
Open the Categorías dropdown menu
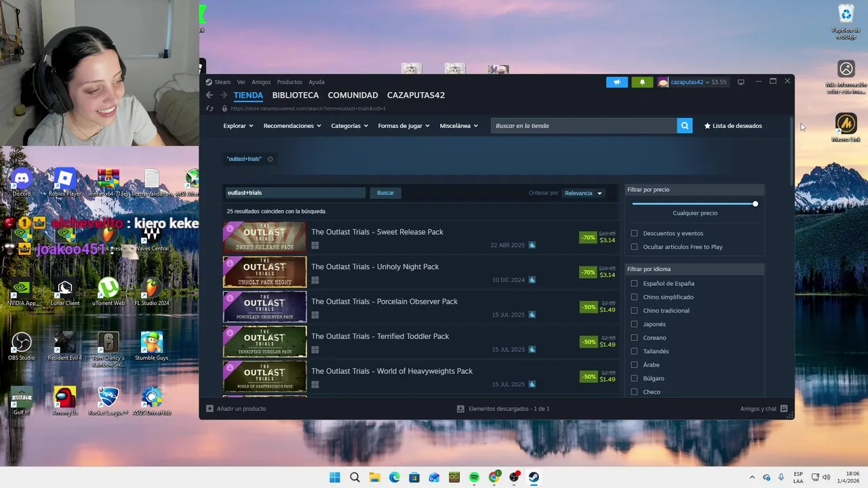[x=349, y=125]
